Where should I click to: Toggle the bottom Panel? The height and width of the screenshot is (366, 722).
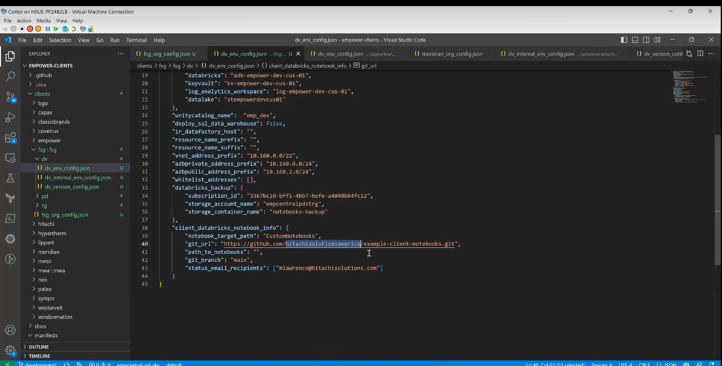point(635,40)
